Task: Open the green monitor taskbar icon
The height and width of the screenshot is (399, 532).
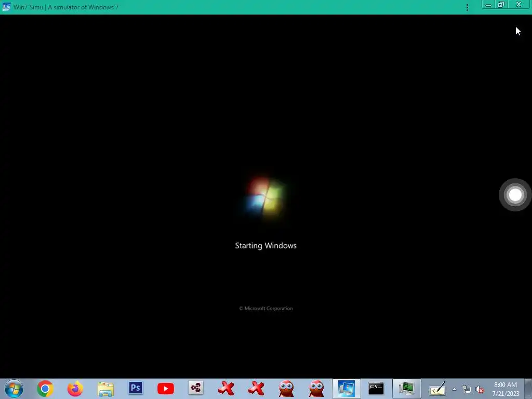Action: (407, 389)
